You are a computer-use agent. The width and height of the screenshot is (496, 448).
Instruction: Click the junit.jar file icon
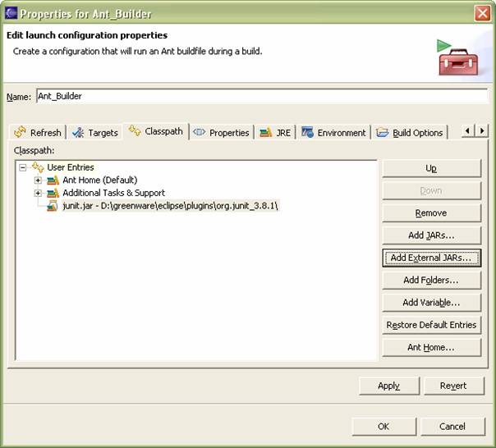[53, 206]
